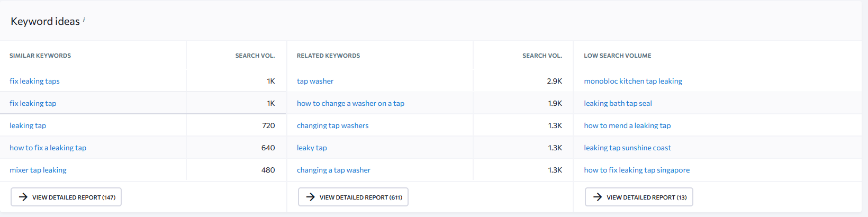
Task: Select the 'mixer tap leaking' keyword
Action: coord(38,170)
